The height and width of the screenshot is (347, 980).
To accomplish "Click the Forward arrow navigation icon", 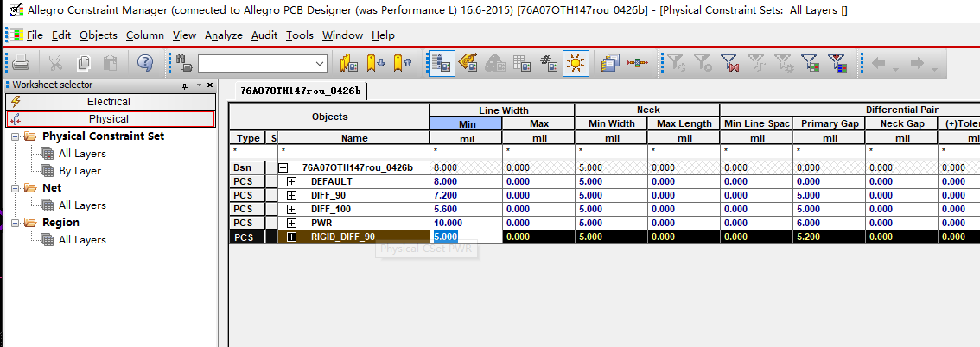I will click(918, 62).
